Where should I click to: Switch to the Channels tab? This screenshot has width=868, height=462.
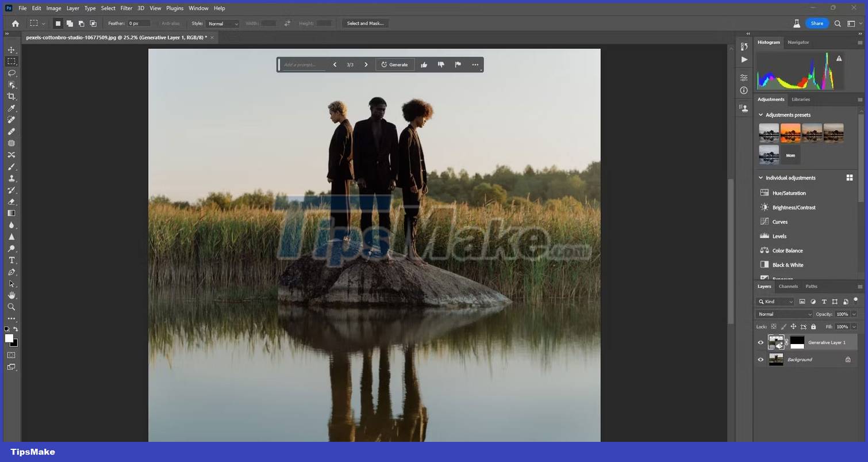tap(788, 286)
